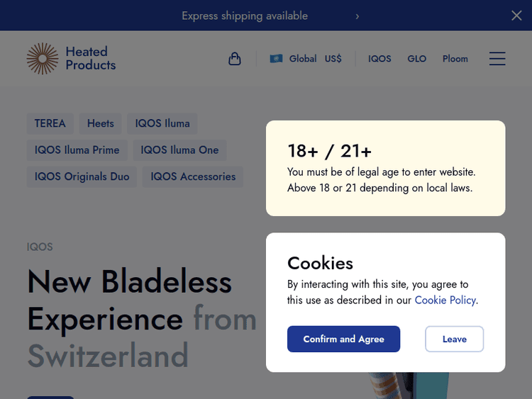Open the US$ currency selector
This screenshot has width=532, height=399.
click(333, 59)
